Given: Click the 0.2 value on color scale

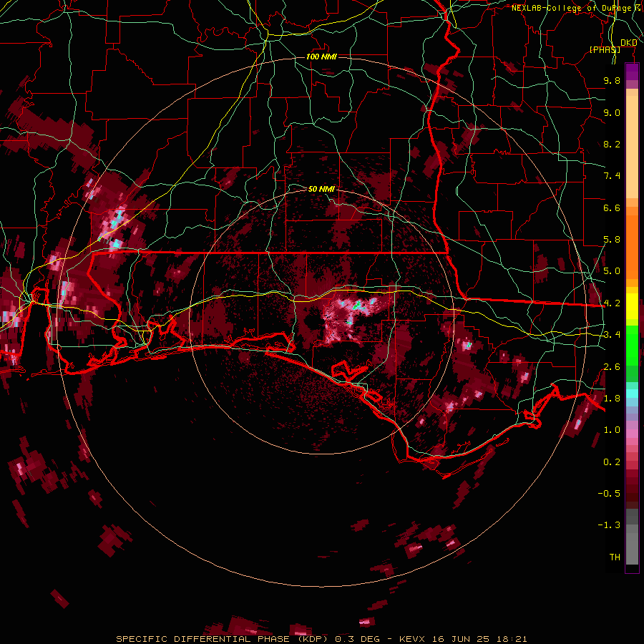Looking at the screenshot, I should point(612,462).
